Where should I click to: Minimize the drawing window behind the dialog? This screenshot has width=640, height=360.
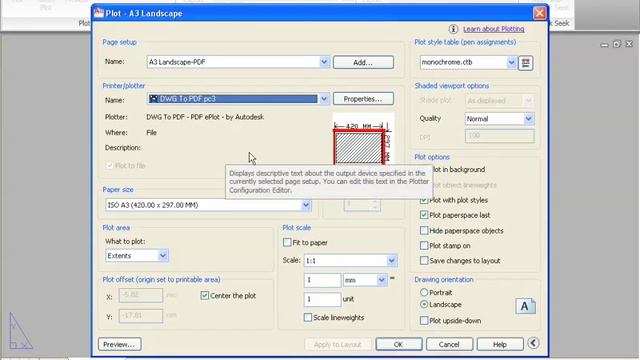point(604,44)
